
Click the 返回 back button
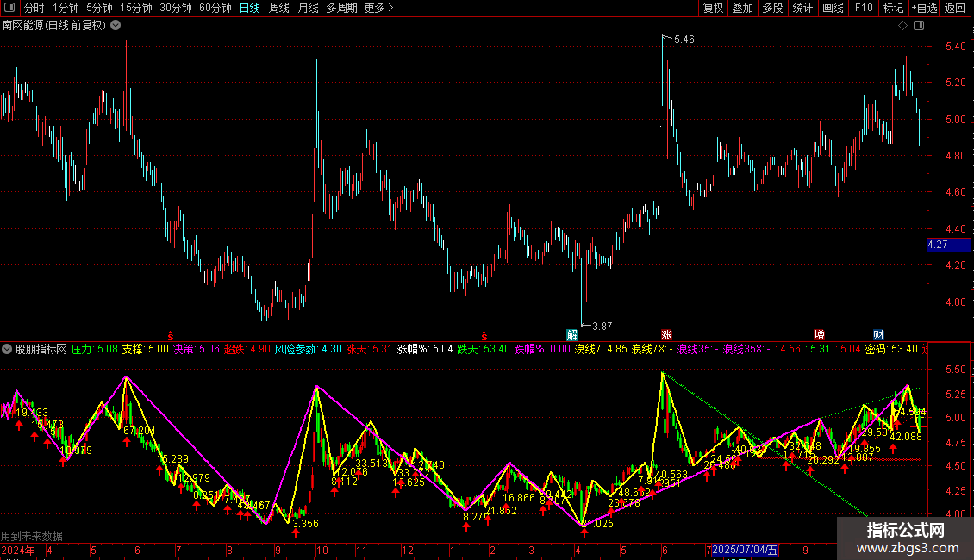(x=955, y=8)
